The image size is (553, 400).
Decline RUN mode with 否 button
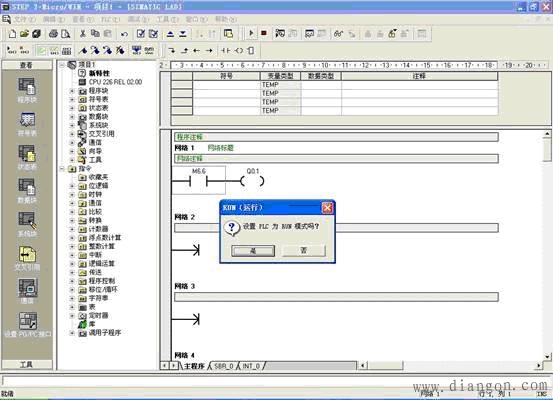tap(304, 250)
